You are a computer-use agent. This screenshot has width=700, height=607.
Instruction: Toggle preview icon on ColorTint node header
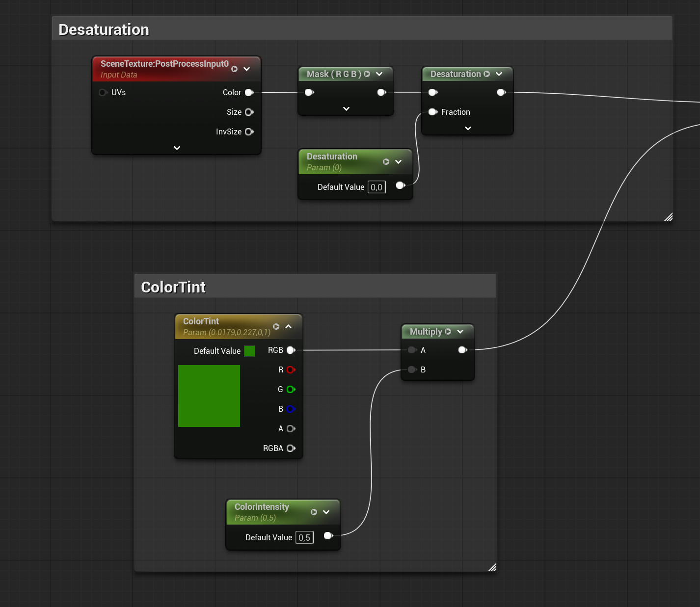point(276,327)
